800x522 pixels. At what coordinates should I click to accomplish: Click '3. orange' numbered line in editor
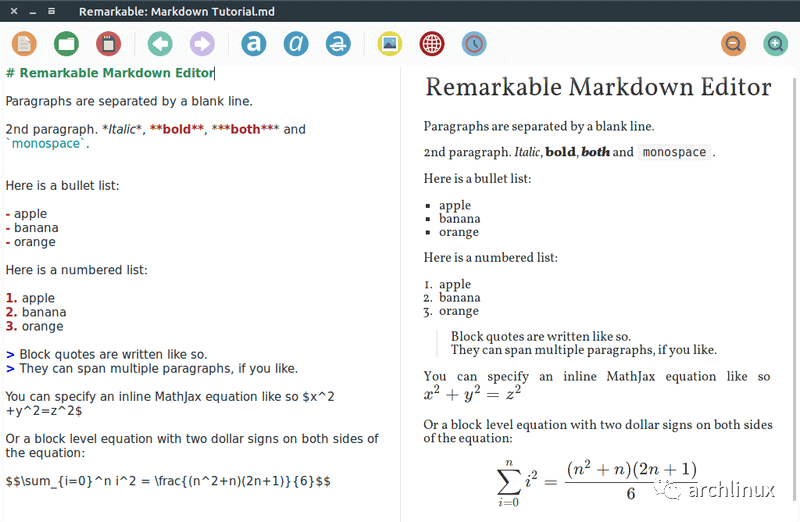[35, 326]
